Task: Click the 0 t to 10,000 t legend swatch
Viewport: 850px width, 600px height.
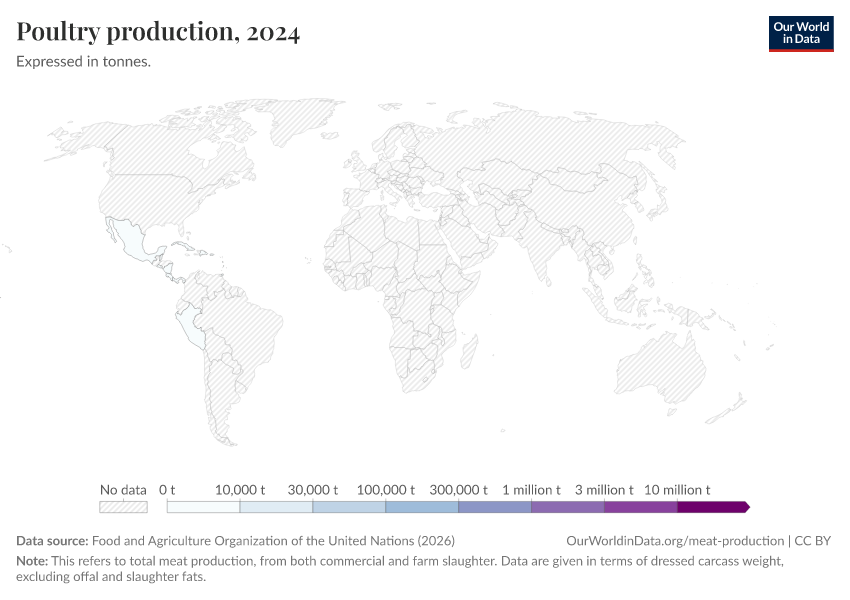Action: pyautogui.click(x=203, y=507)
